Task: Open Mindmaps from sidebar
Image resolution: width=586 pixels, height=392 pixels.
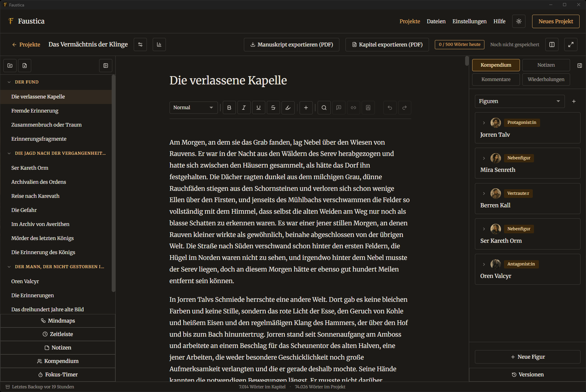Action: pyautogui.click(x=58, y=321)
